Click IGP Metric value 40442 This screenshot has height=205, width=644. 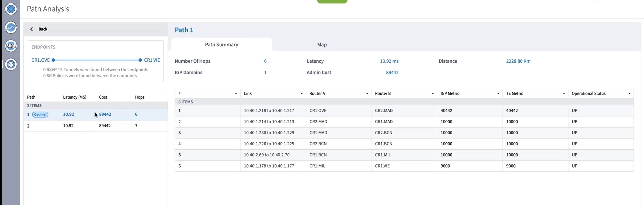tap(446, 110)
